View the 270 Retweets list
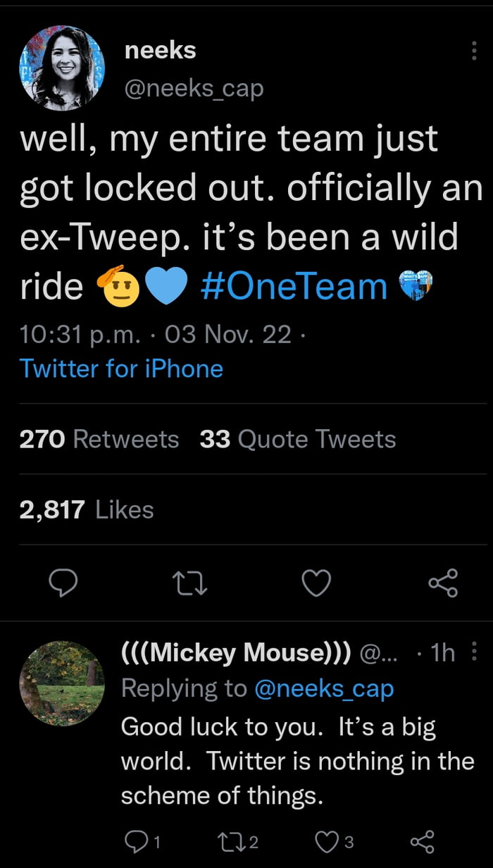Viewport: 493px width, 868px height. (99, 439)
